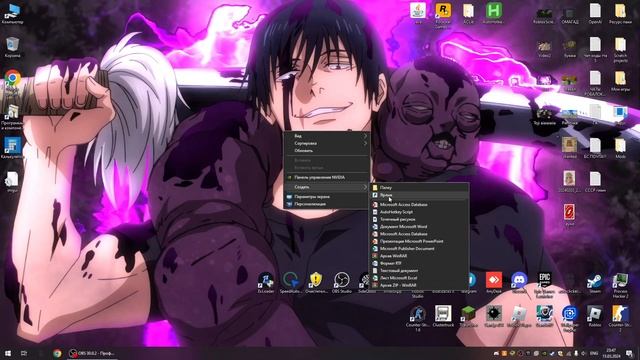Switch to OBS window in taskbar
Image resolution: width=640 pixels, height=360 pixels.
pyautogui.click(x=92, y=353)
